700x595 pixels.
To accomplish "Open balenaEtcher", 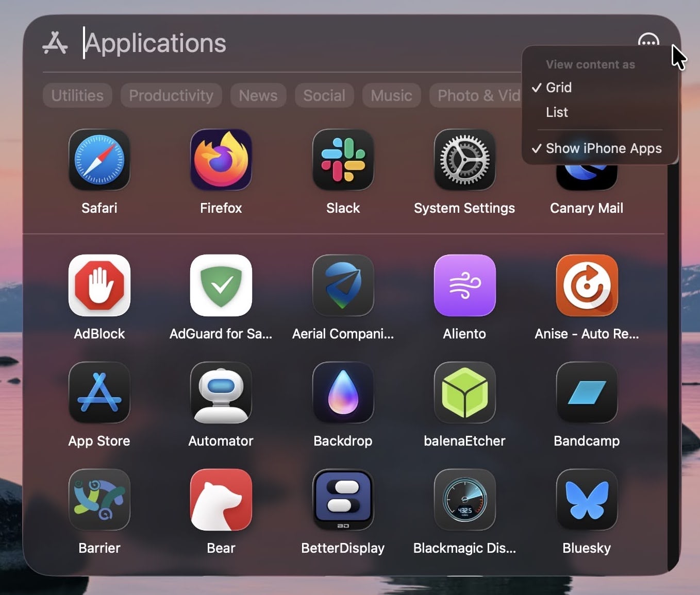I will tap(464, 393).
